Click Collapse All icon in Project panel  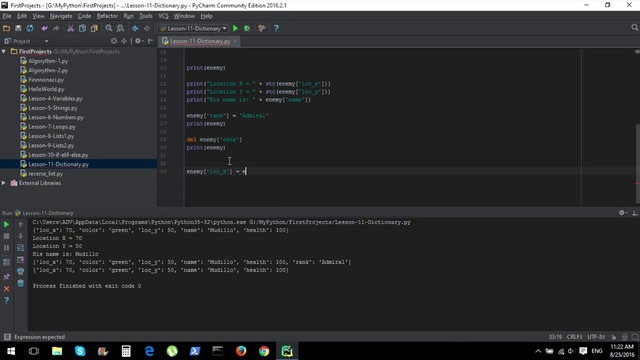124,41
